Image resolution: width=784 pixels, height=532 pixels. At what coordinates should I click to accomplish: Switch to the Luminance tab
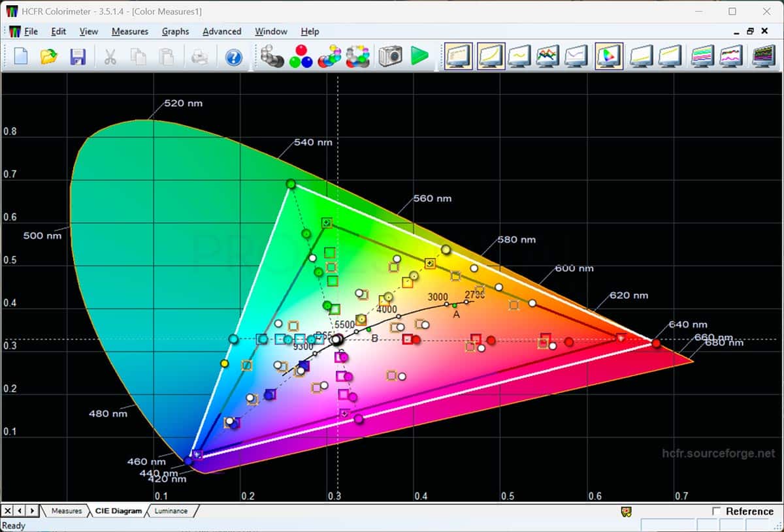(171, 511)
